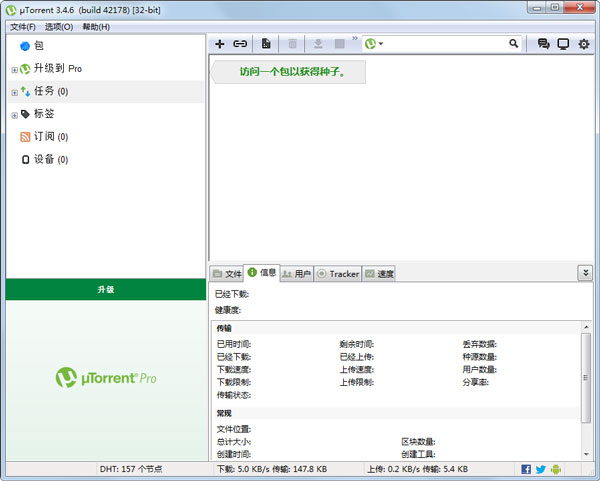This screenshot has height=481, width=600.
Task: Click the device icon beside 设备
Action: pyautogui.click(x=25, y=160)
